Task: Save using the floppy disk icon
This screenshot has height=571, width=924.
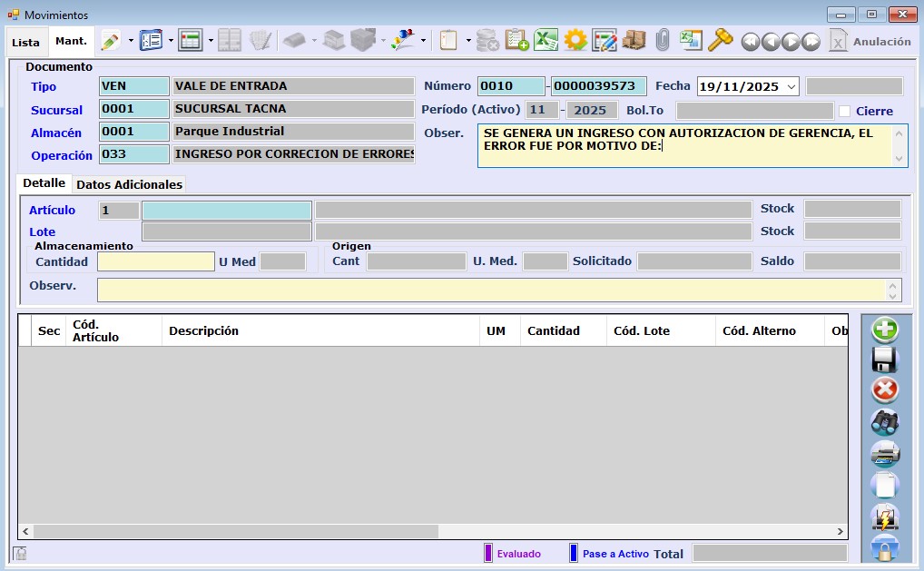Action: 884,360
